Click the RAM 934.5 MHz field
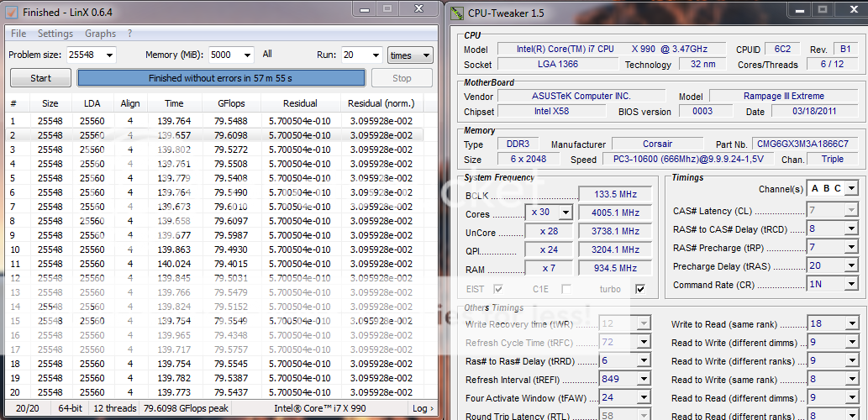868x420 pixels. 615,268
